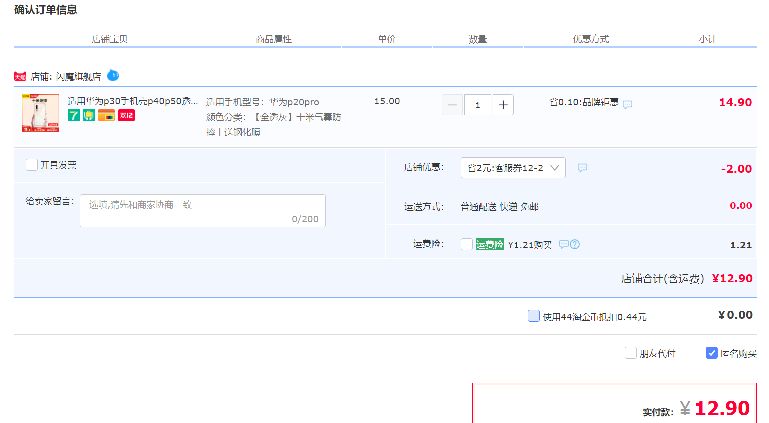The height and width of the screenshot is (423, 769).
Task: Click the 0.10 brand discount text
Action: pyautogui.click(x=584, y=102)
